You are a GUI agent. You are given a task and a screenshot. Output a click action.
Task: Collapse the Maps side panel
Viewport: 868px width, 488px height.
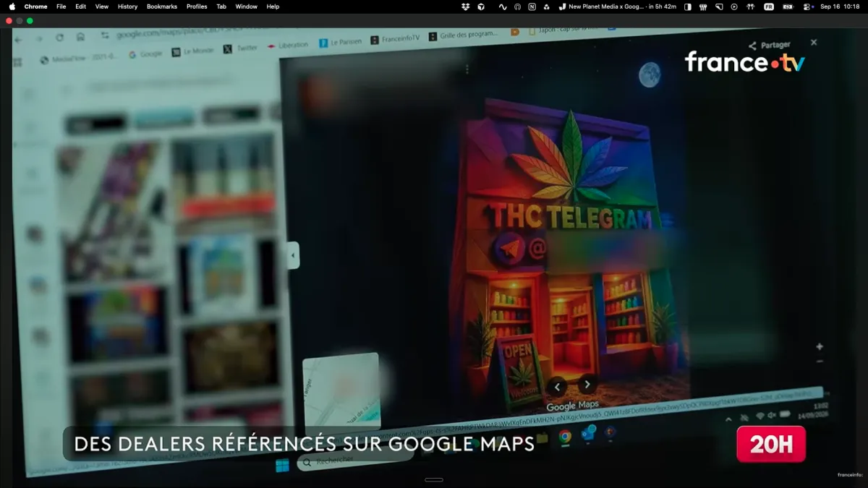(293, 255)
